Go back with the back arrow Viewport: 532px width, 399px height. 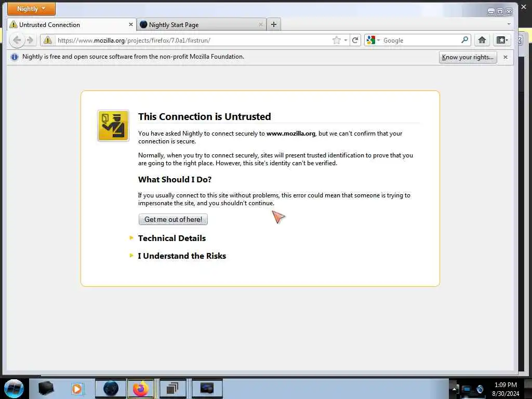click(x=16, y=41)
